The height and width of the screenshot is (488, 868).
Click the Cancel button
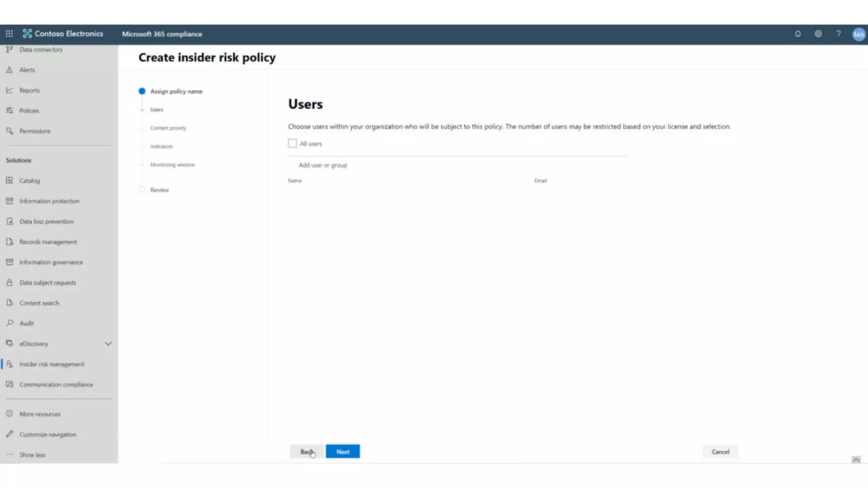720,452
